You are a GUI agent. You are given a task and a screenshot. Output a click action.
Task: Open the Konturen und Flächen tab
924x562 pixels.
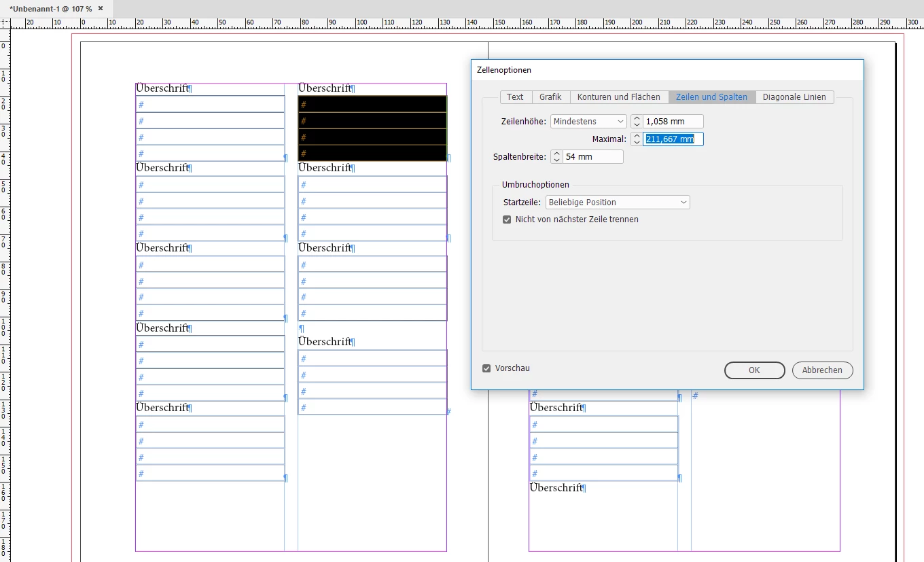pyautogui.click(x=619, y=97)
